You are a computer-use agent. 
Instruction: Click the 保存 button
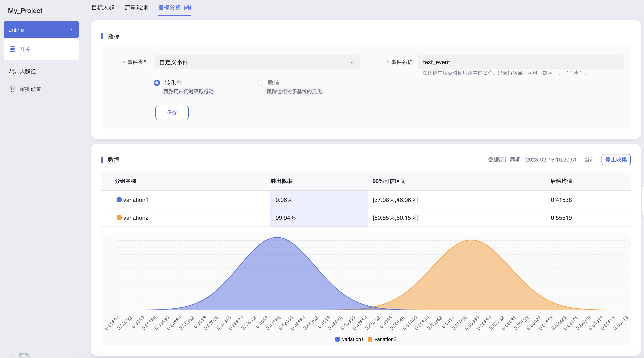click(172, 112)
